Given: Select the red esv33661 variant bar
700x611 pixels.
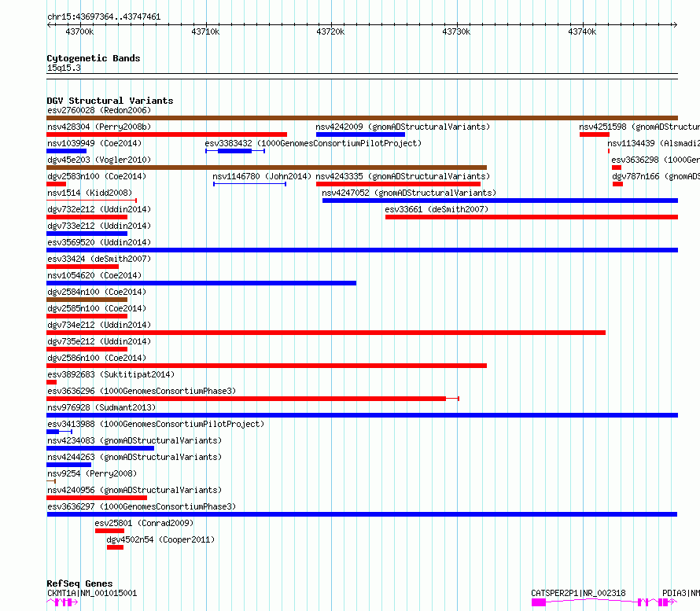Looking at the screenshot, I should (x=532, y=217).
